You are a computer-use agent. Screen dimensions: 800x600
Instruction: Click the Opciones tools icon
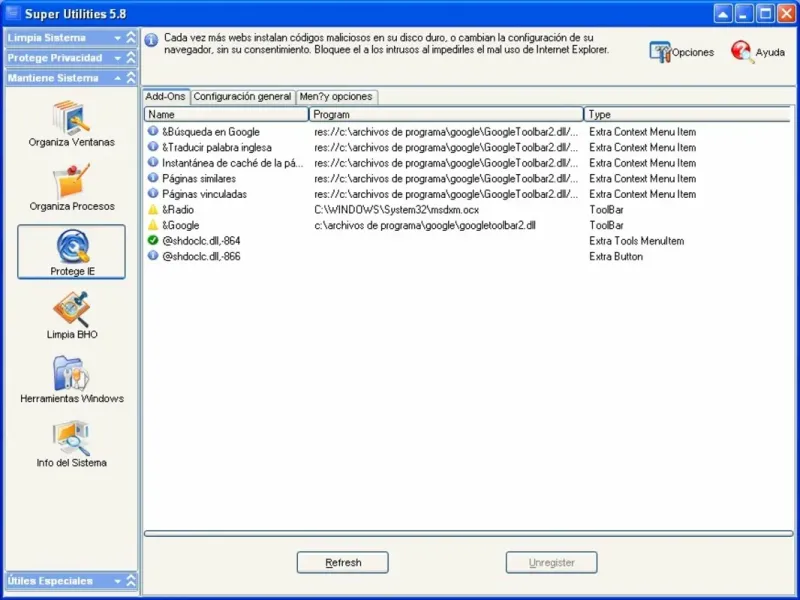660,52
